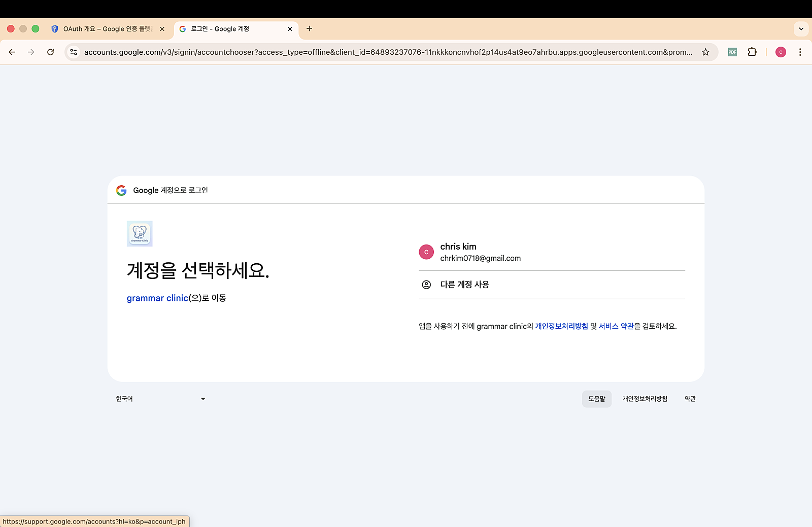Open the Extensions puzzle icon
This screenshot has height=527, width=812.
[752, 52]
